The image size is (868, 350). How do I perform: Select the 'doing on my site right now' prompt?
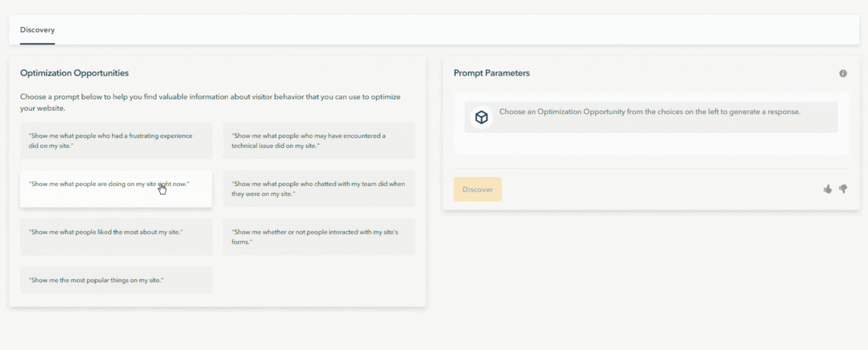116,189
